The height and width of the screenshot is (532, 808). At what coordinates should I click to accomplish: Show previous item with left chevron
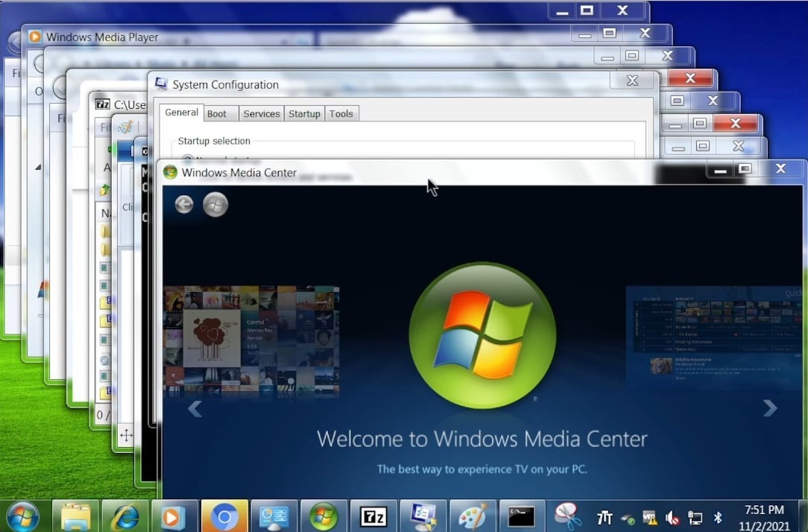195,409
